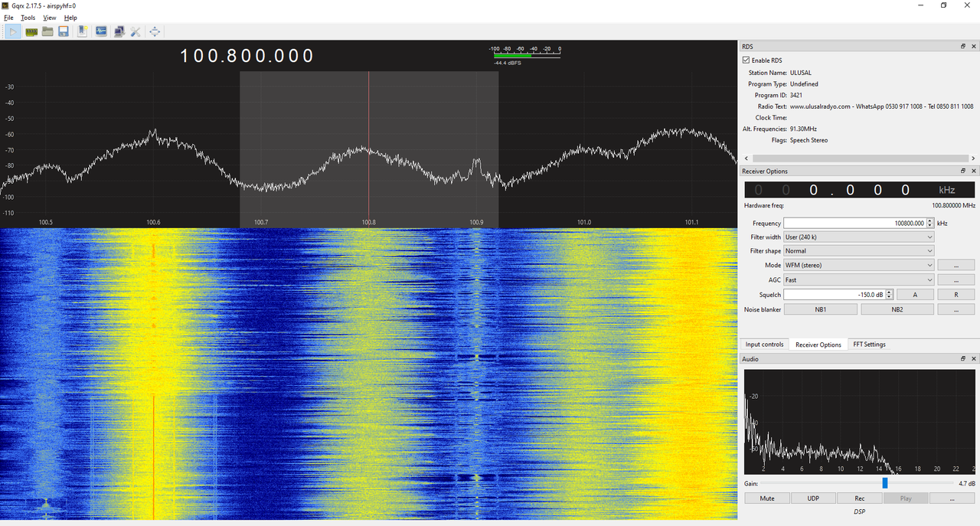Open audio options ellipsis button
The image size is (980, 526).
click(x=952, y=498)
